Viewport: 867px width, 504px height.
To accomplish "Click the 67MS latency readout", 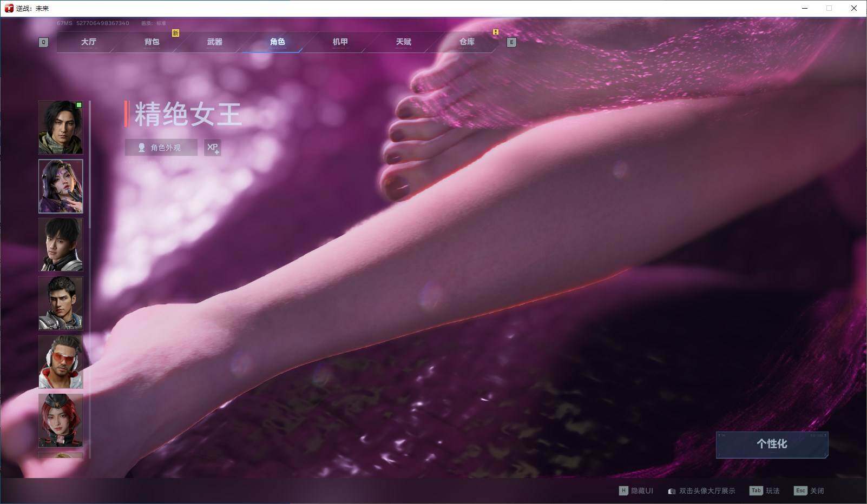I will pyautogui.click(x=64, y=23).
